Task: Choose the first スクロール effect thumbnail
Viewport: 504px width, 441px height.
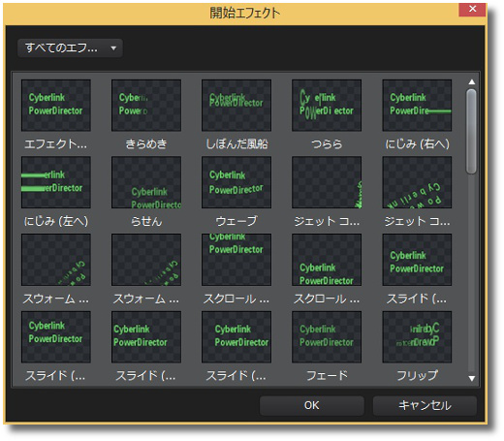Action: coord(236,260)
